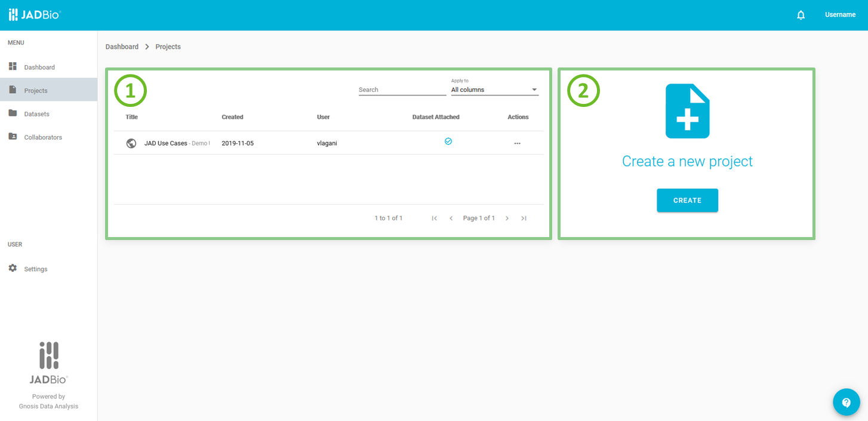Click the Dashboard grid icon

[x=13, y=66]
